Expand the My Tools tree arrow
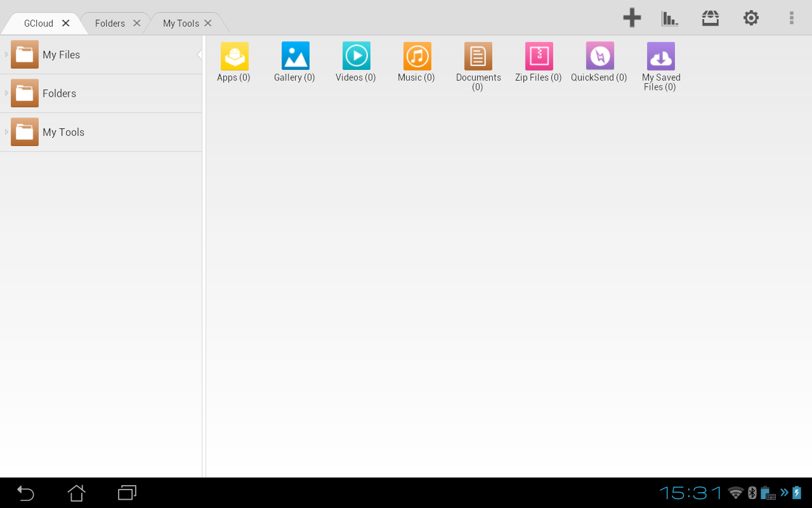812x508 pixels. click(6, 132)
